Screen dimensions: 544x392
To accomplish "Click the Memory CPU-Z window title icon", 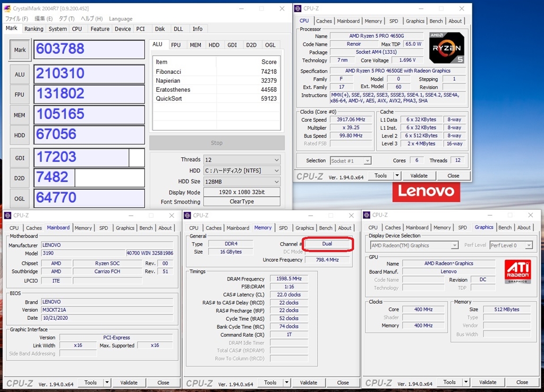I will 188,216.
